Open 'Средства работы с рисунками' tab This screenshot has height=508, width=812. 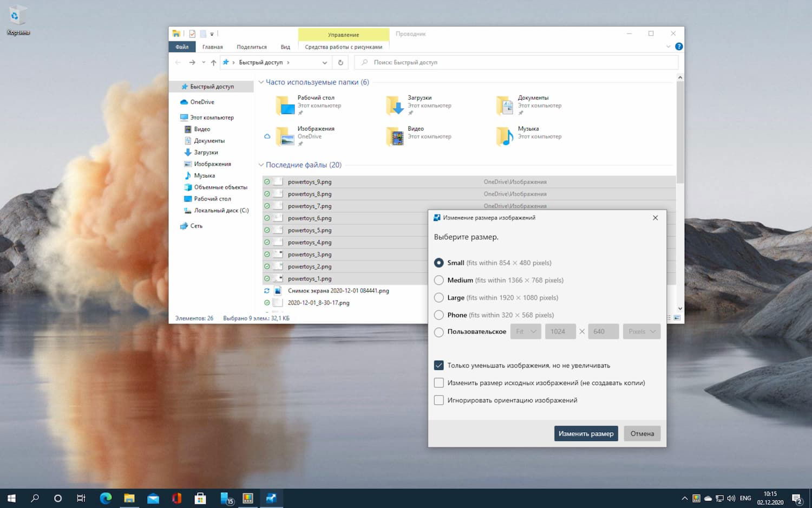344,47
